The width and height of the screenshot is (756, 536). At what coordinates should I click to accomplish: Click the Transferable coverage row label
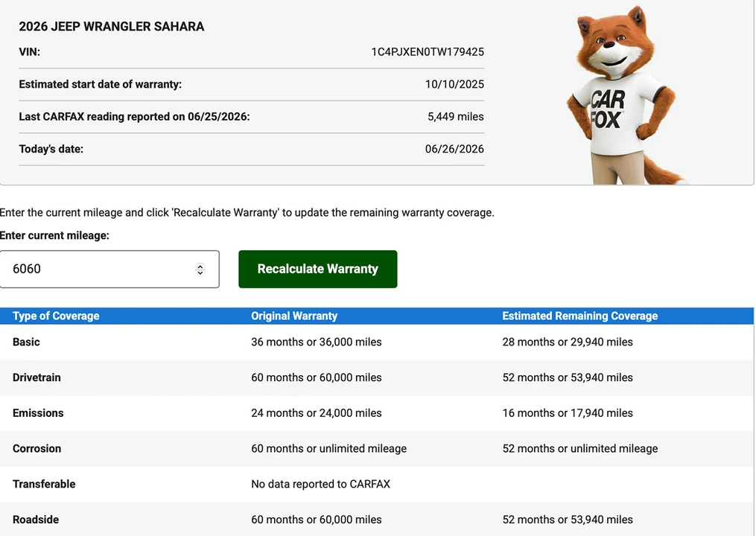(x=44, y=485)
